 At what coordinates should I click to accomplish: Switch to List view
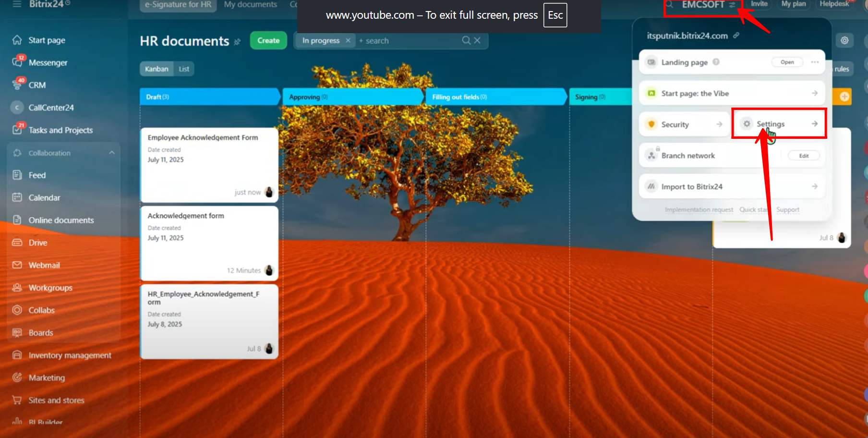click(184, 69)
